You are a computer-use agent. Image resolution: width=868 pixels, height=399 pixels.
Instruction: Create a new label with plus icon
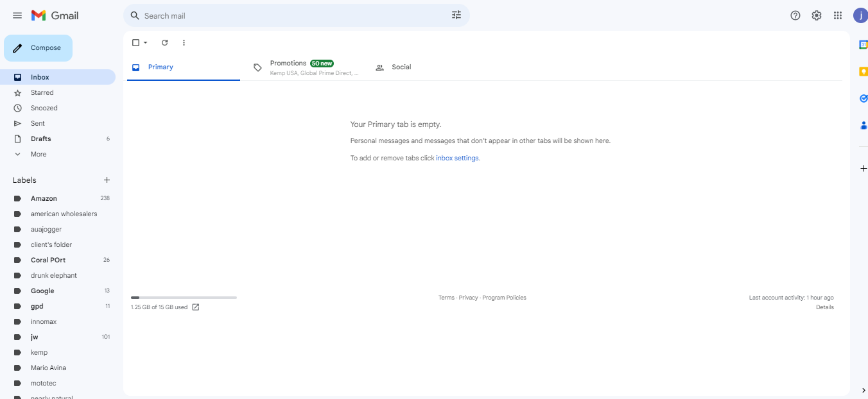tap(107, 180)
